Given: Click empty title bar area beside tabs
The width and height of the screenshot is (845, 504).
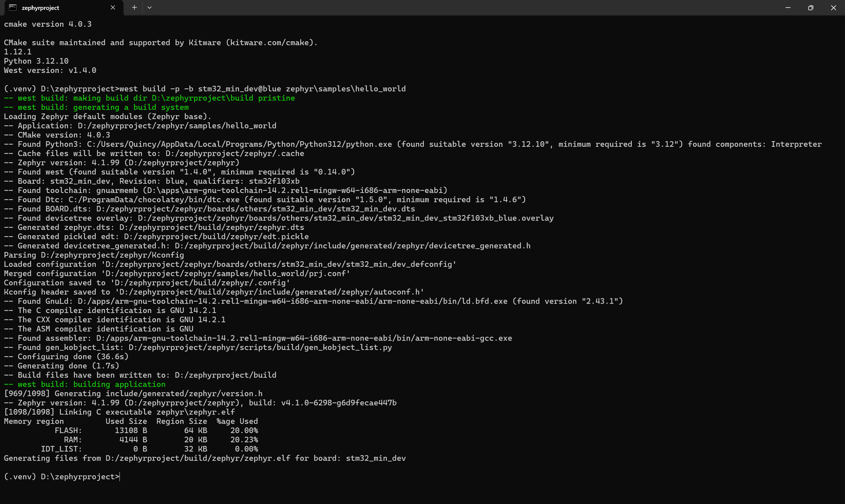Looking at the screenshot, I should point(442,8).
